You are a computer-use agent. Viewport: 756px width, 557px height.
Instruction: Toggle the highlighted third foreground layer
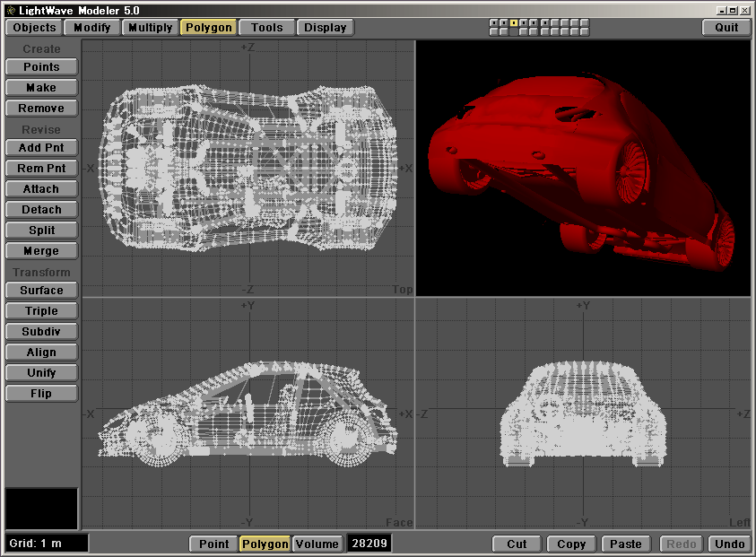tap(514, 22)
